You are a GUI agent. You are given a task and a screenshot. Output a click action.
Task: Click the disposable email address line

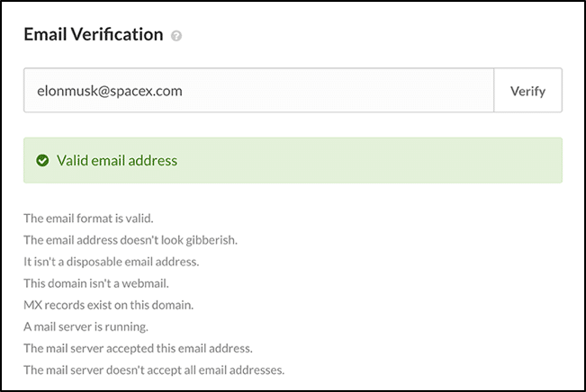point(112,262)
